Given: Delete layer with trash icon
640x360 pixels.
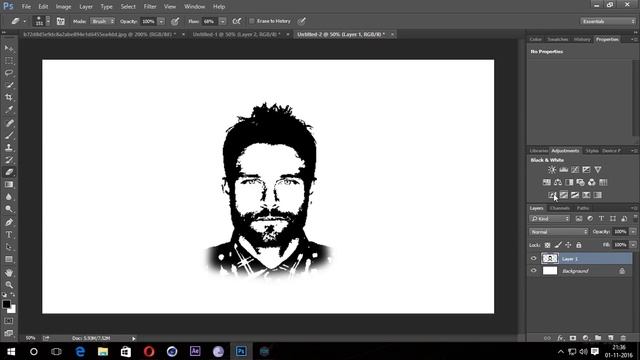Looking at the screenshot, I should point(623,338).
